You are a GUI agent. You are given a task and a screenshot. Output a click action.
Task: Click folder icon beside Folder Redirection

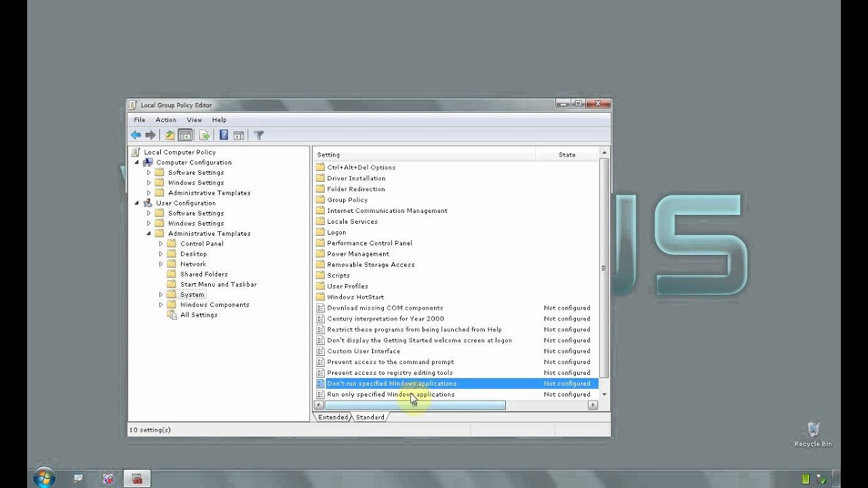(x=321, y=188)
